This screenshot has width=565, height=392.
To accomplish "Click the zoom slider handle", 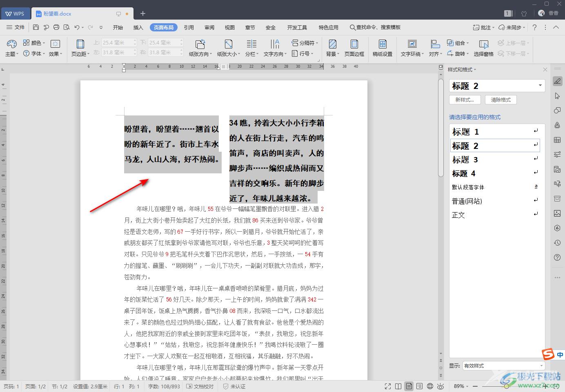I will (x=507, y=386).
